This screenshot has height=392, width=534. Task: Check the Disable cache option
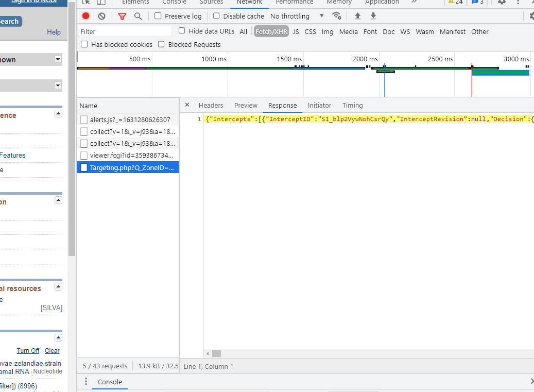coord(216,16)
